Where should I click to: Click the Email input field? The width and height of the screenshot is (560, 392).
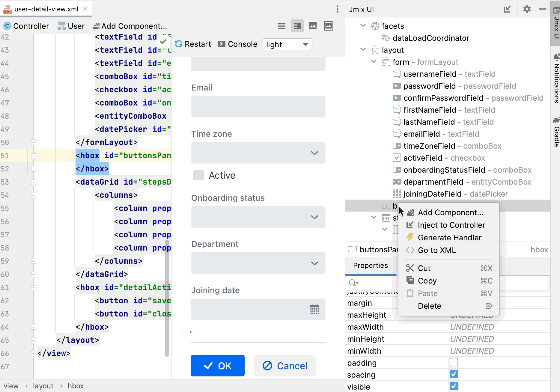258,107
